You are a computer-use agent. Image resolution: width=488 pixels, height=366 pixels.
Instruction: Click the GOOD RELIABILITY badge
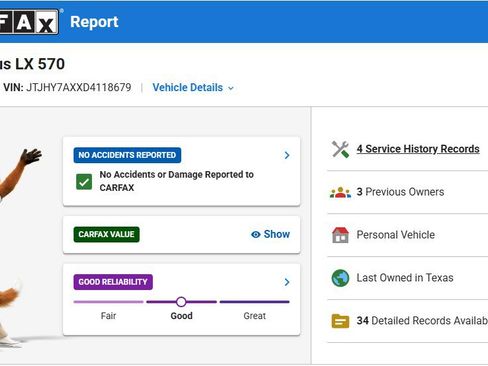tap(113, 282)
